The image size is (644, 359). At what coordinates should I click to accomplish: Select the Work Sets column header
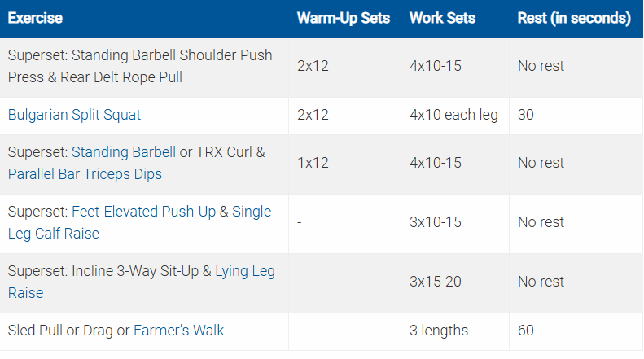[442, 17]
